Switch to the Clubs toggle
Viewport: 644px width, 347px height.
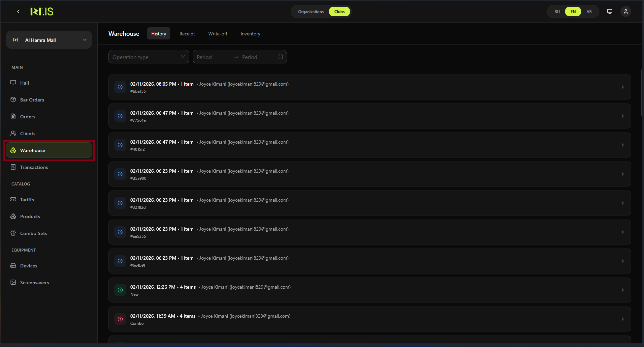click(x=339, y=11)
